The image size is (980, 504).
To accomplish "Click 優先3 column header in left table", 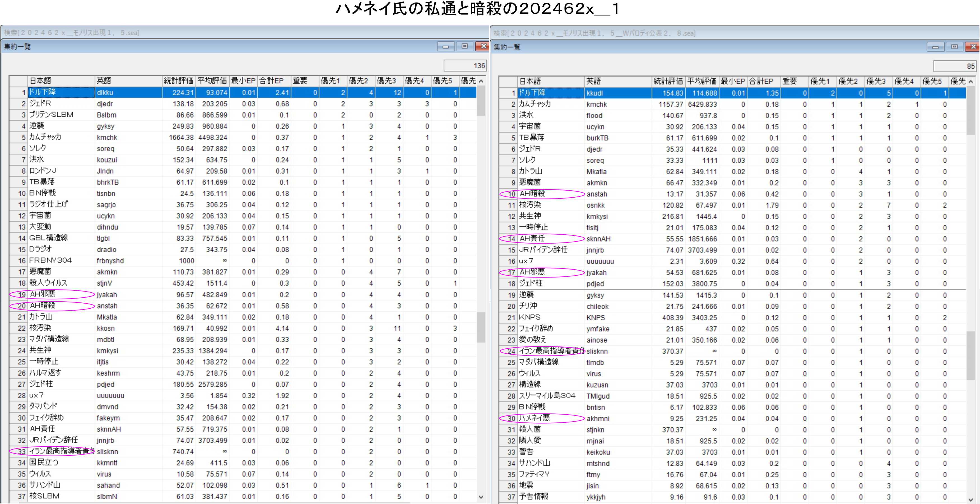I will 389,81.
